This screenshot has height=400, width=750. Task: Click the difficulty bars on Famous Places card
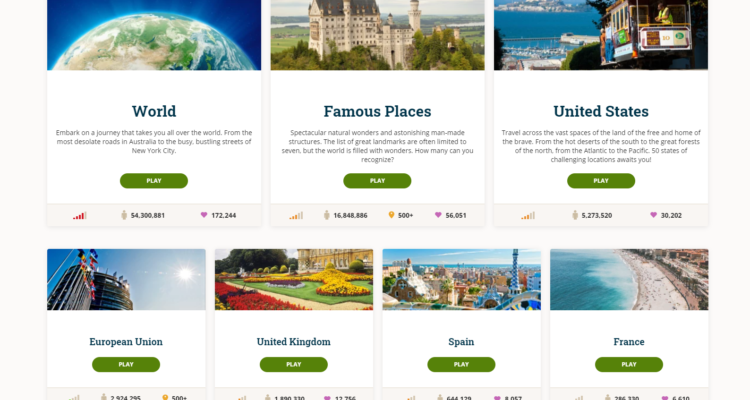pyautogui.click(x=296, y=216)
